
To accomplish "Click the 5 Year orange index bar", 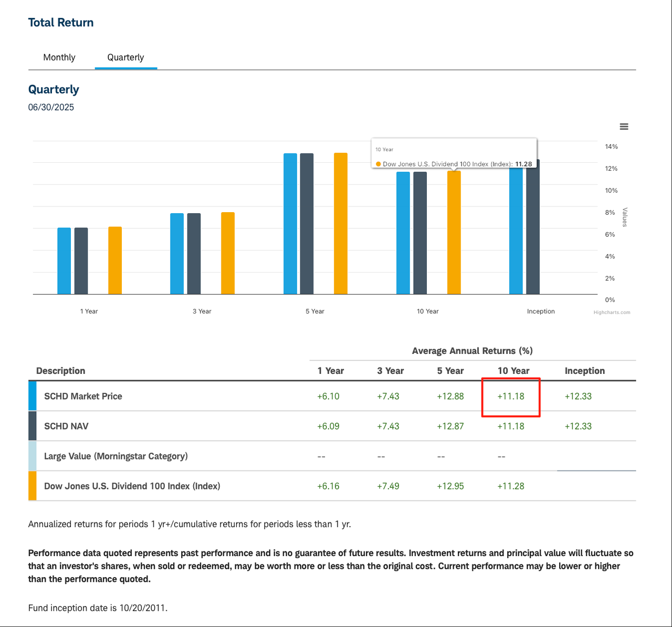I will (341, 223).
